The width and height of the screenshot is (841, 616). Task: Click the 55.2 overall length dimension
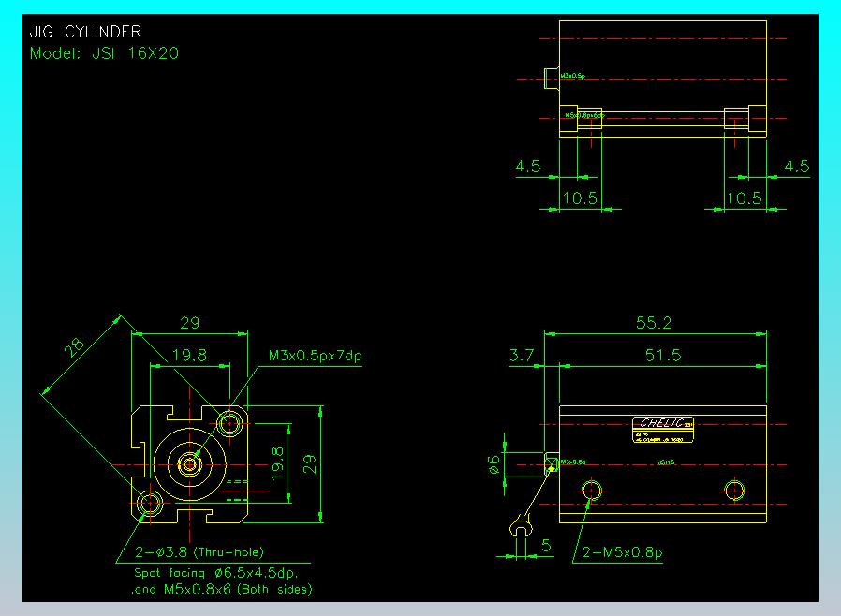pyautogui.click(x=654, y=323)
